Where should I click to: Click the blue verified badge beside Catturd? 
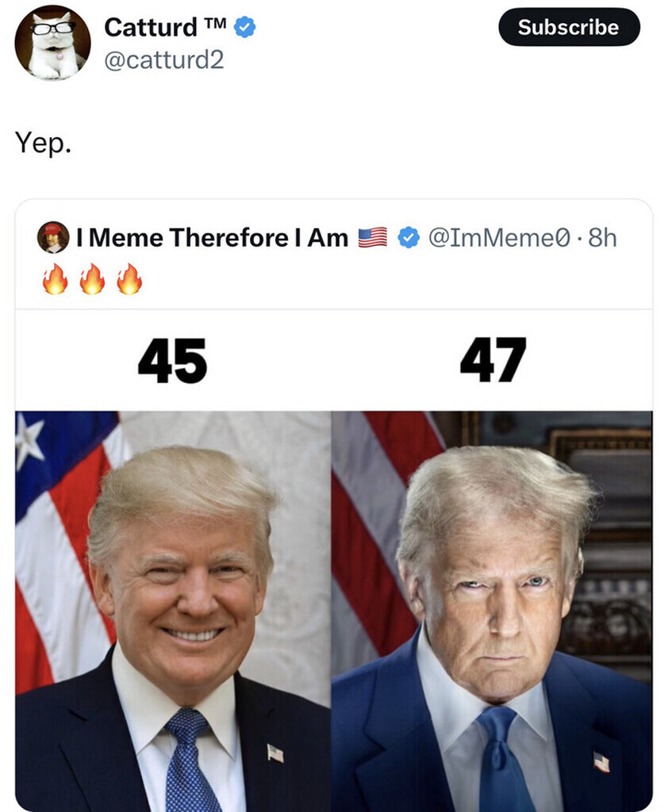[x=244, y=27]
